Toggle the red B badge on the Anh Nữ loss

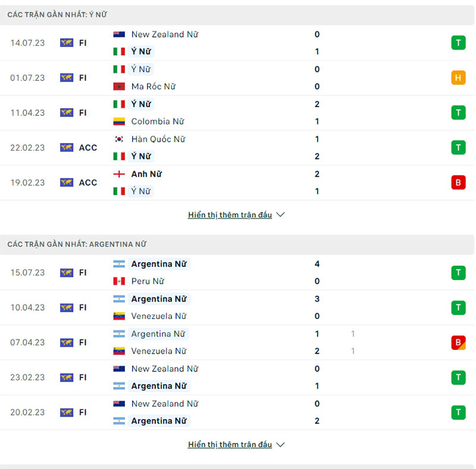click(x=458, y=182)
